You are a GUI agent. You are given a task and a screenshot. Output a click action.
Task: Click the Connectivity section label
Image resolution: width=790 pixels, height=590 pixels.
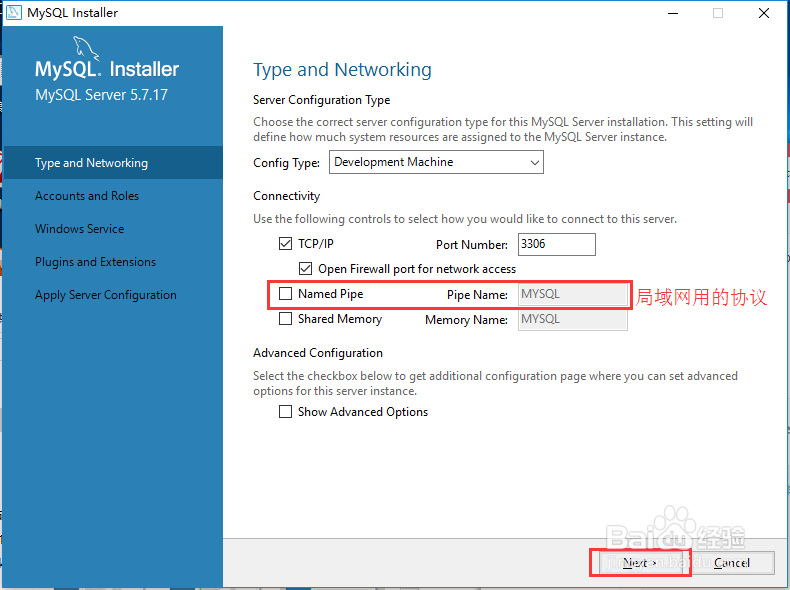coord(286,196)
